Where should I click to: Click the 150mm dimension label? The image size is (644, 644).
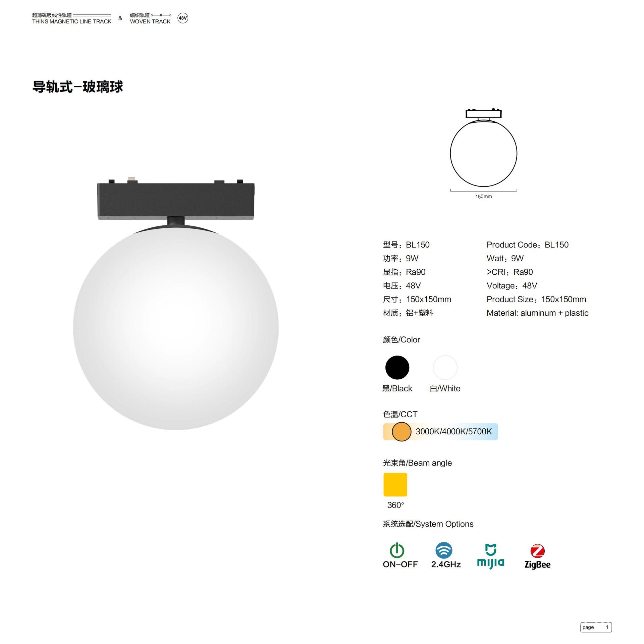(x=483, y=197)
